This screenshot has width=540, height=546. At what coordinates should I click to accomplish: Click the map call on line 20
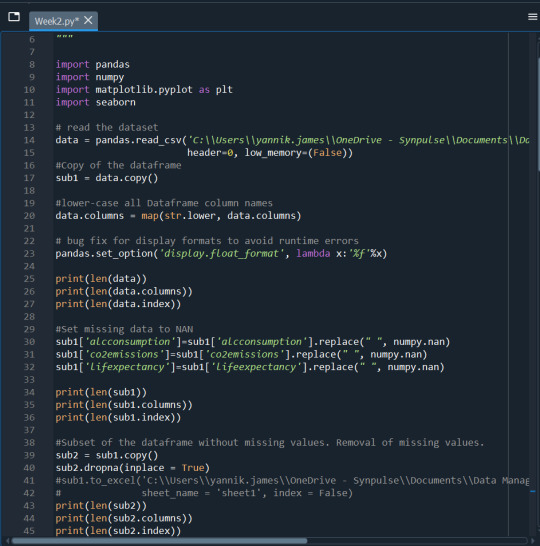150,216
